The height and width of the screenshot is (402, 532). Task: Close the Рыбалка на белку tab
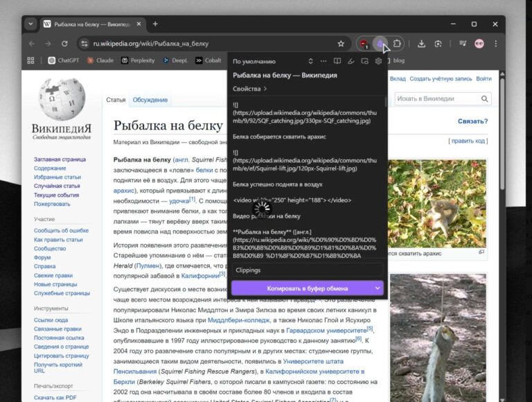coord(139,24)
